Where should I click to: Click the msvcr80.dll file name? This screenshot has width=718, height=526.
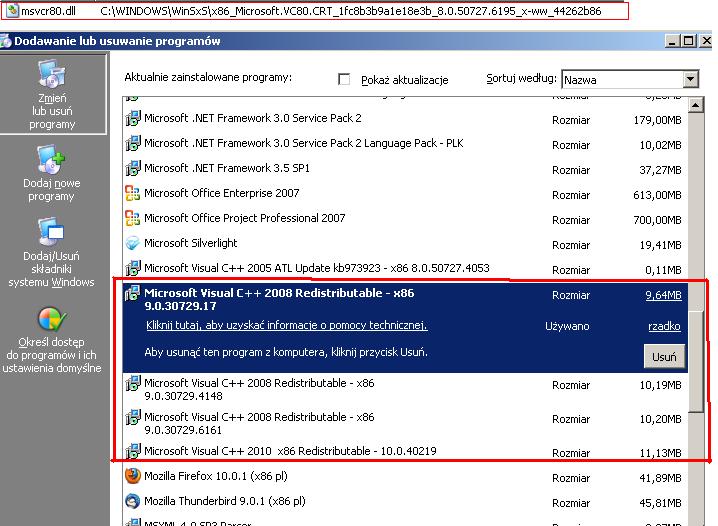[x=48, y=11]
